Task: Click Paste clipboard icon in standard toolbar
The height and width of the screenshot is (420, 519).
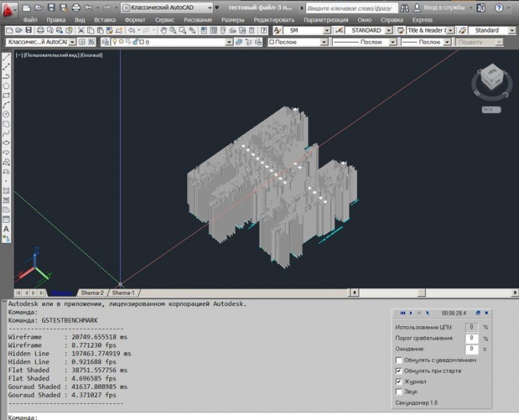Action: (x=100, y=31)
